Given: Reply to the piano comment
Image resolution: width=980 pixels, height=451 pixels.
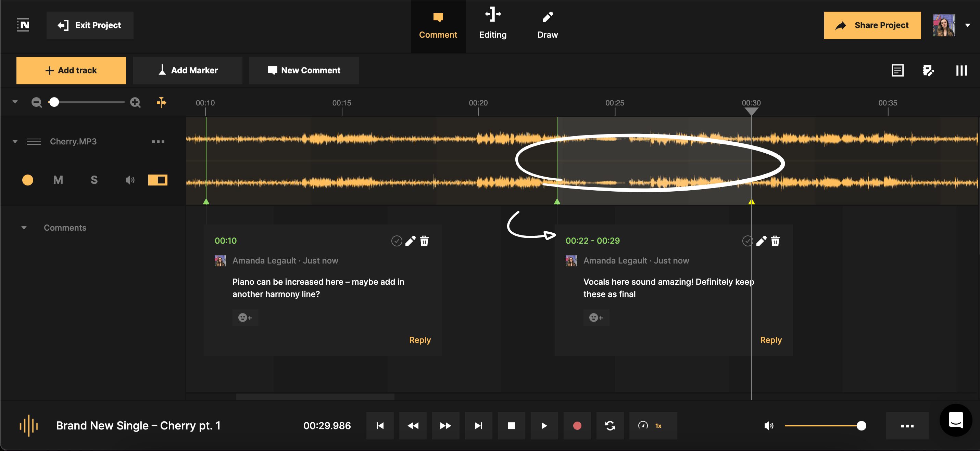Looking at the screenshot, I should pyautogui.click(x=419, y=340).
